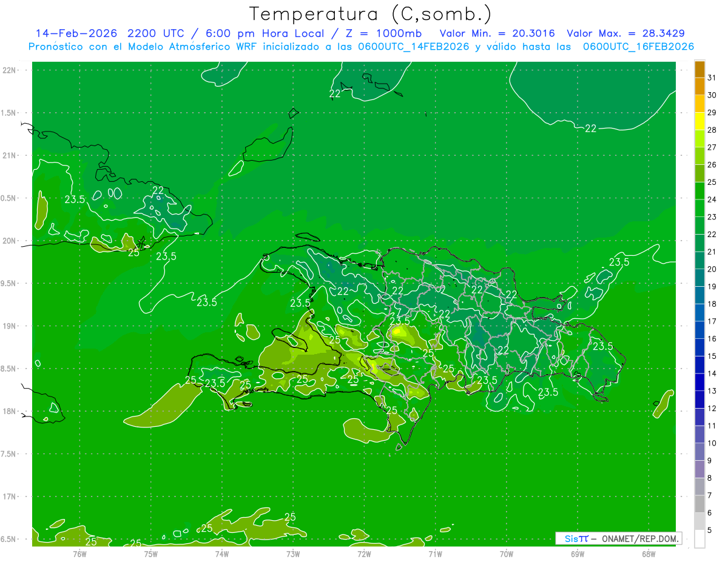Click the 22 contour label below the 22N line
Screen dimensions: 728x562
[x=335, y=93]
